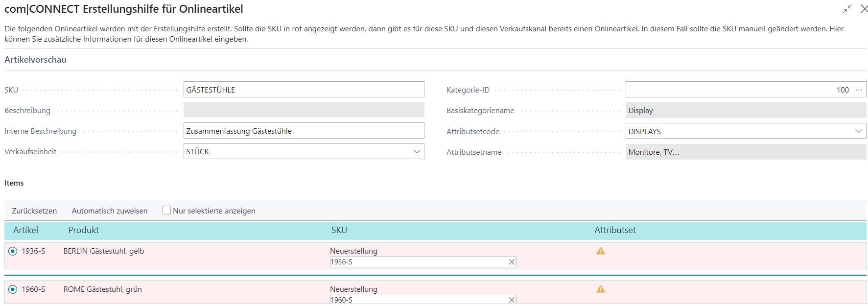Clear the 1960-S SKU input

point(512,300)
